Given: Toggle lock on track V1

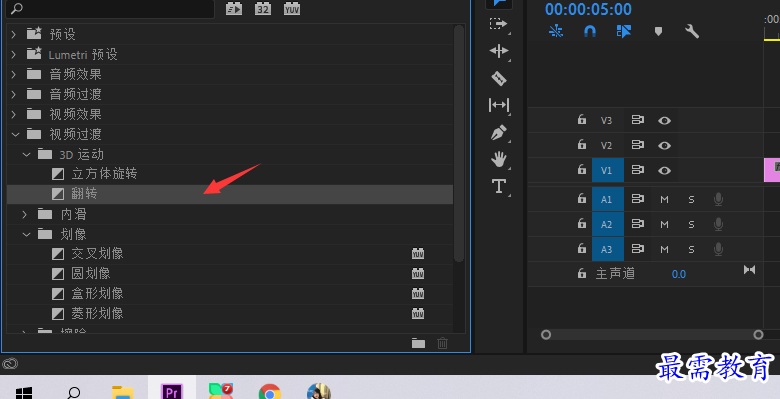Looking at the screenshot, I should 582,170.
